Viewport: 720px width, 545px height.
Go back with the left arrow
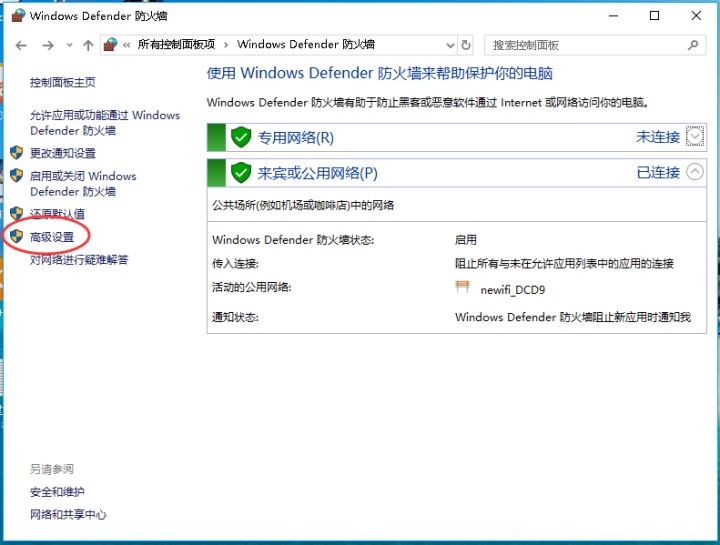21,45
